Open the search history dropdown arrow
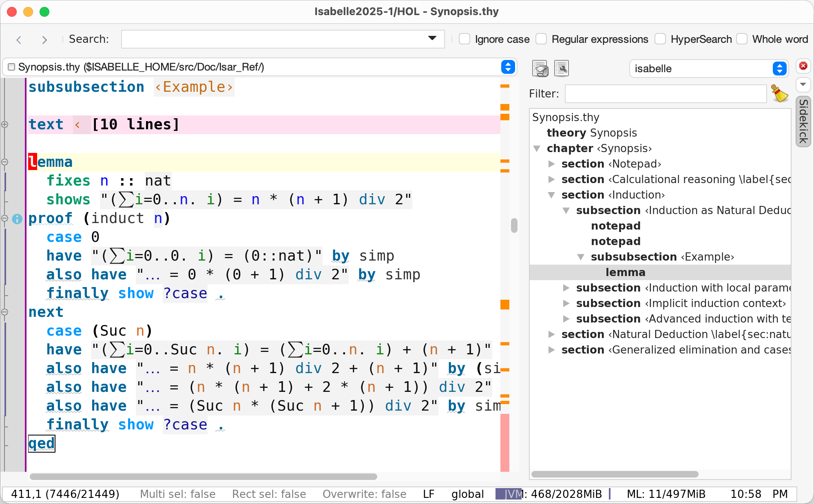The width and height of the screenshot is (814, 504). (432, 38)
